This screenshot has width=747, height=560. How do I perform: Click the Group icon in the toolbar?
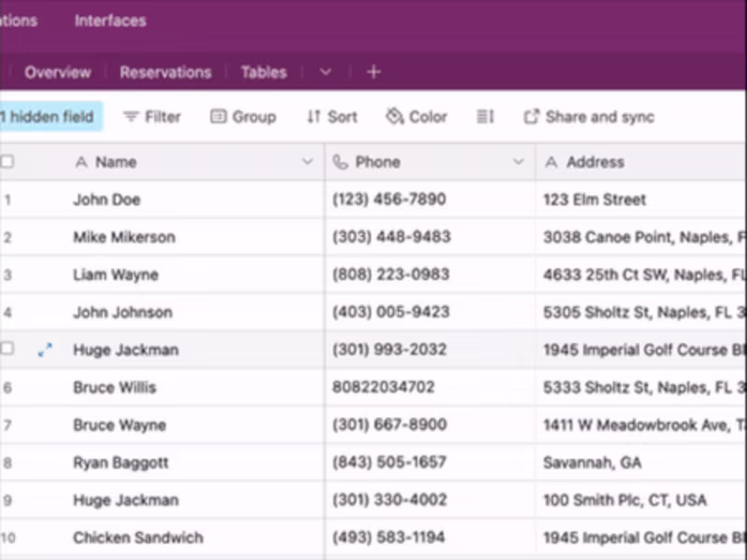pos(218,117)
